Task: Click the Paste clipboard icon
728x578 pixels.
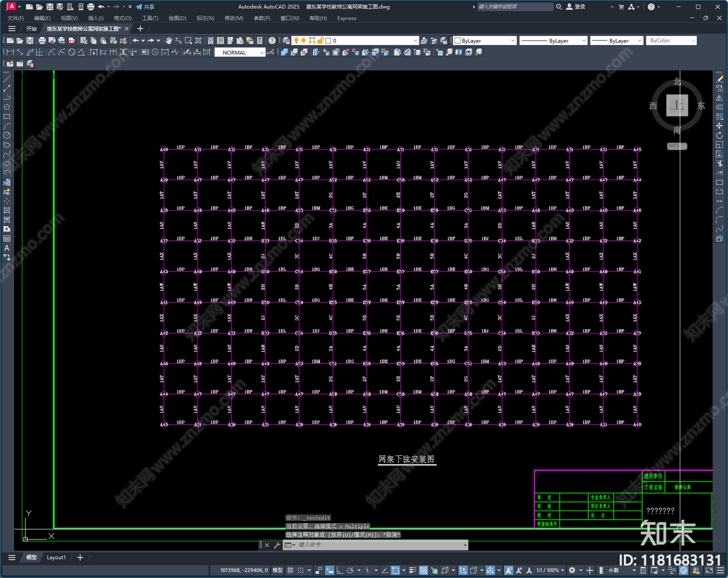Action: point(103,41)
